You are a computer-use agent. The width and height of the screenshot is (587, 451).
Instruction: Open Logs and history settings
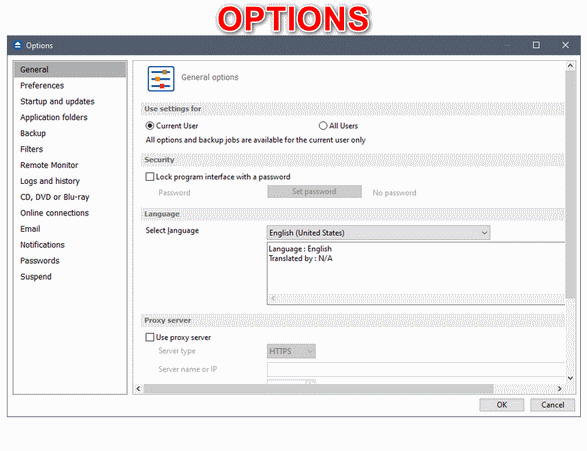[70, 181]
